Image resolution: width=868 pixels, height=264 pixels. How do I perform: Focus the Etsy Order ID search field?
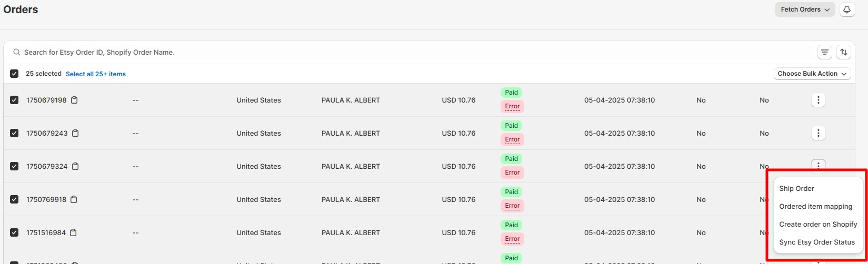click(x=411, y=53)
